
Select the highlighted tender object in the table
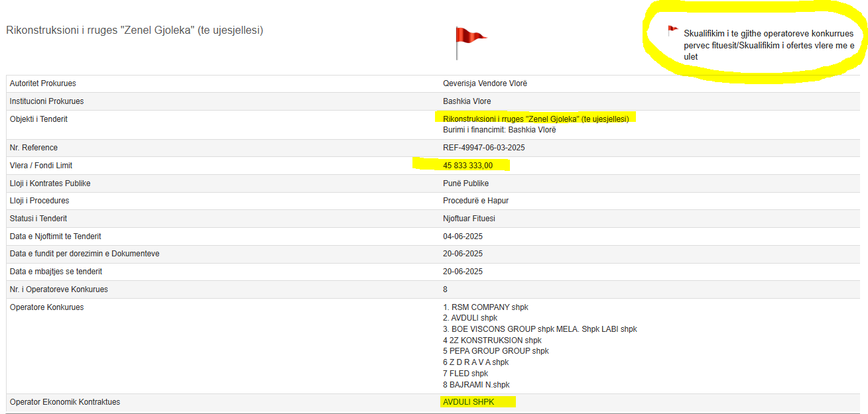[536, 119]
